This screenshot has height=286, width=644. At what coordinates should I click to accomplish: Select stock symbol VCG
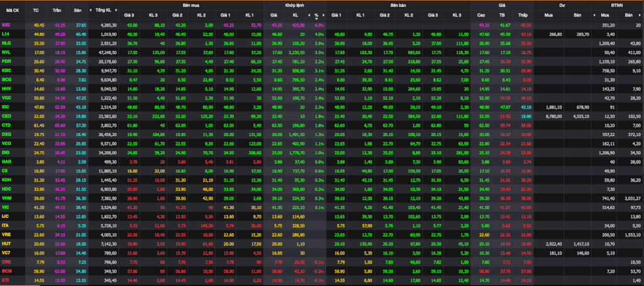click(x=6, y=143)
